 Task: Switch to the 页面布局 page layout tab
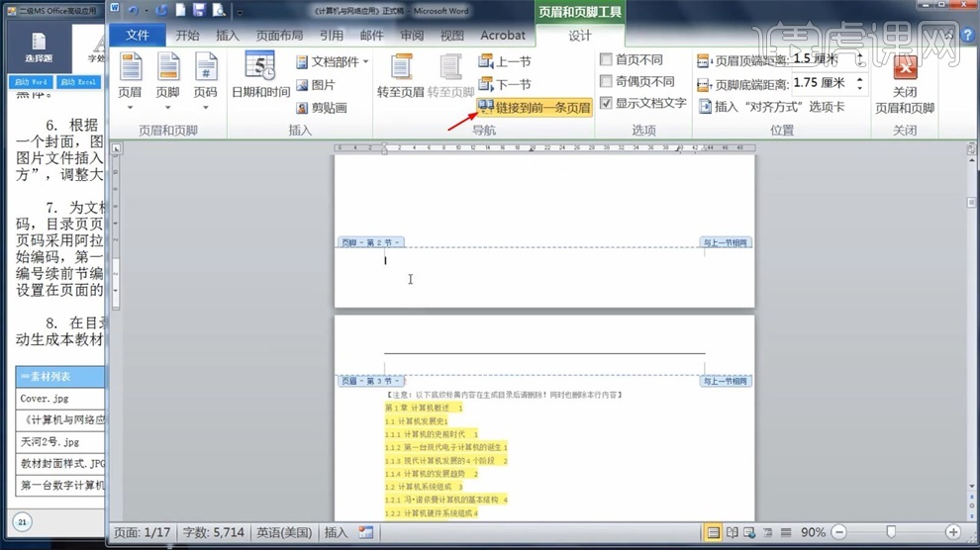pos(279,36)
